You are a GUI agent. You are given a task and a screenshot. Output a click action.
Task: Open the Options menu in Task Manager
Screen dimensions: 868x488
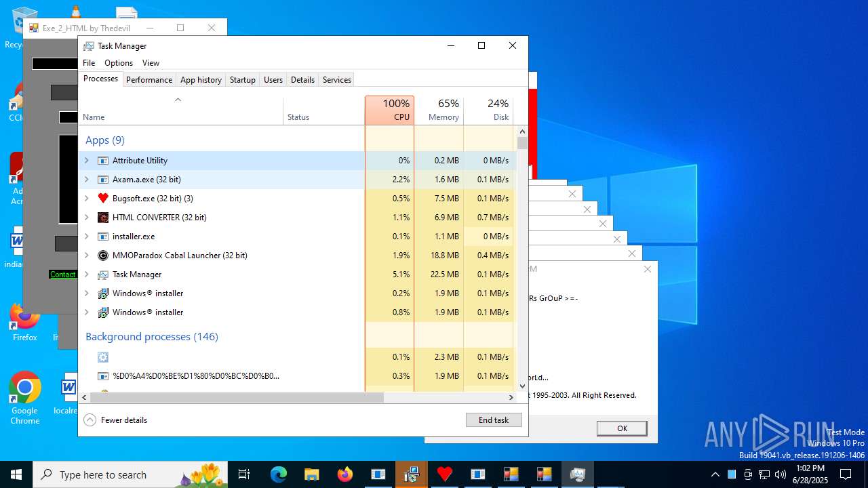119,63
